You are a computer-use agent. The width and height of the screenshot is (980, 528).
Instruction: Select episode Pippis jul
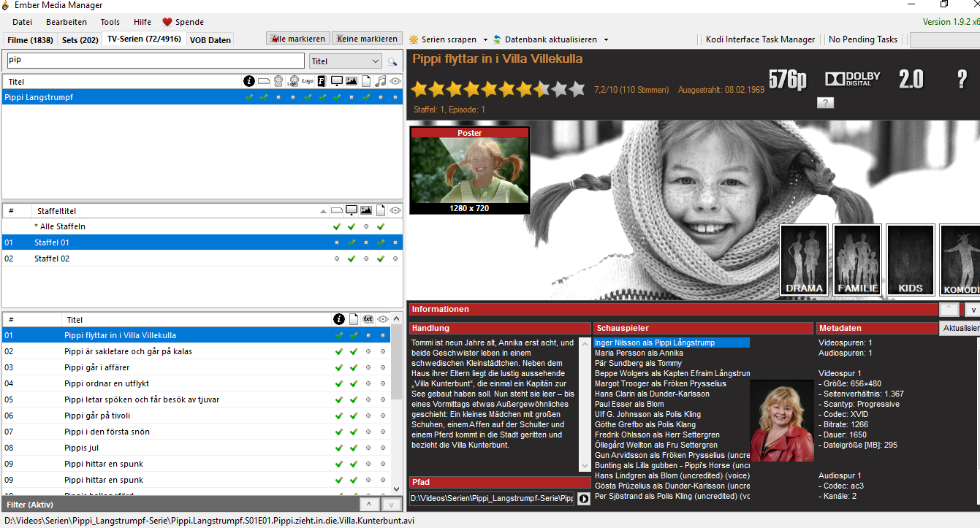click(196, 448)
